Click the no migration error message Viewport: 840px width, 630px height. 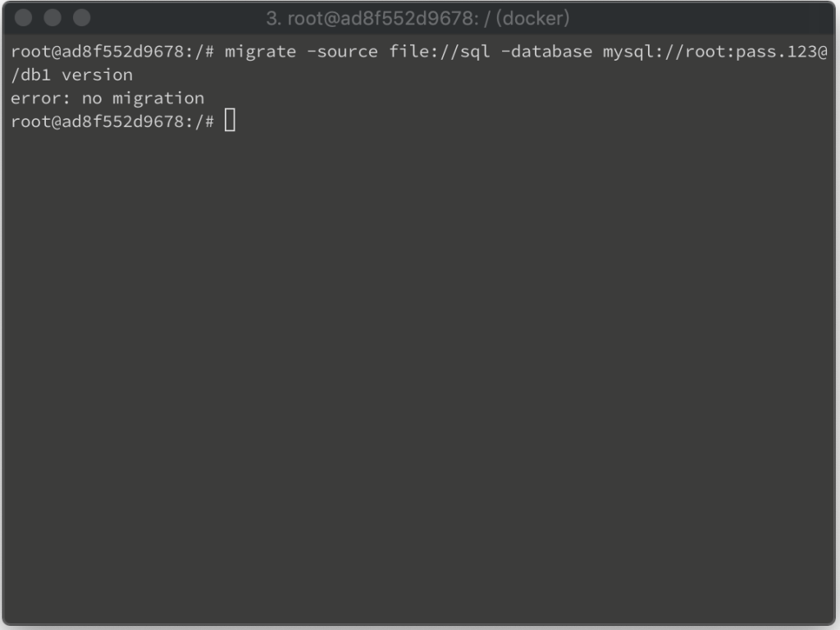[143, 99]
